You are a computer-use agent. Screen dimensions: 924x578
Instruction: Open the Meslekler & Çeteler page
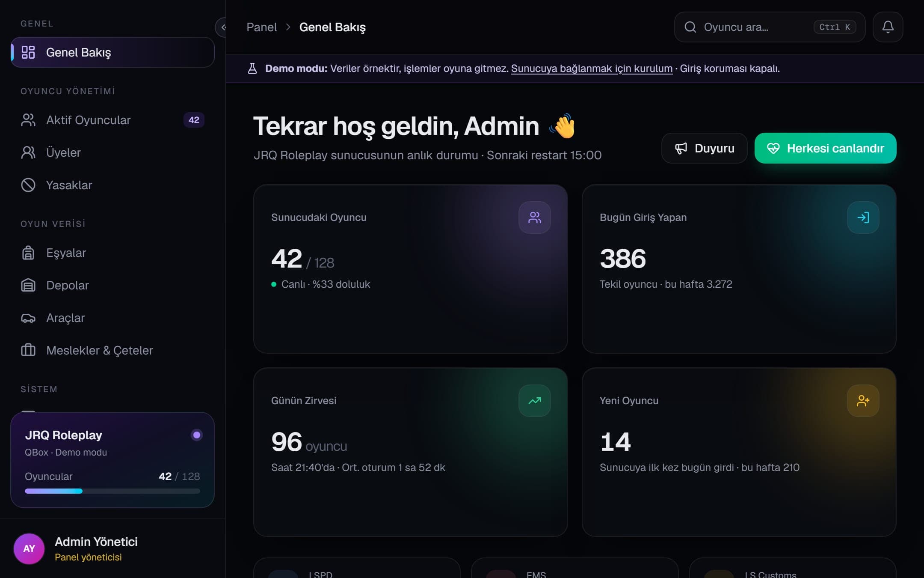pyautogui.click(x=113, y=350)
